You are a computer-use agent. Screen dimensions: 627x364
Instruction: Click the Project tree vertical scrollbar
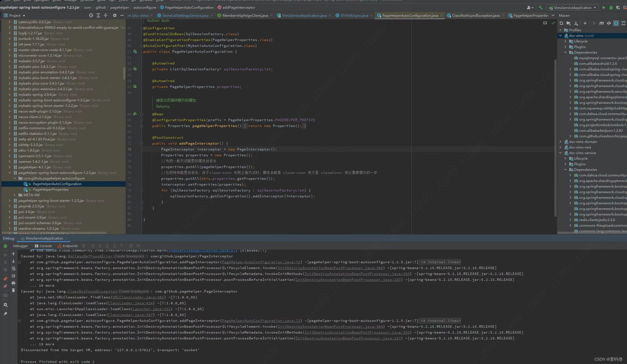click(124, 73)
